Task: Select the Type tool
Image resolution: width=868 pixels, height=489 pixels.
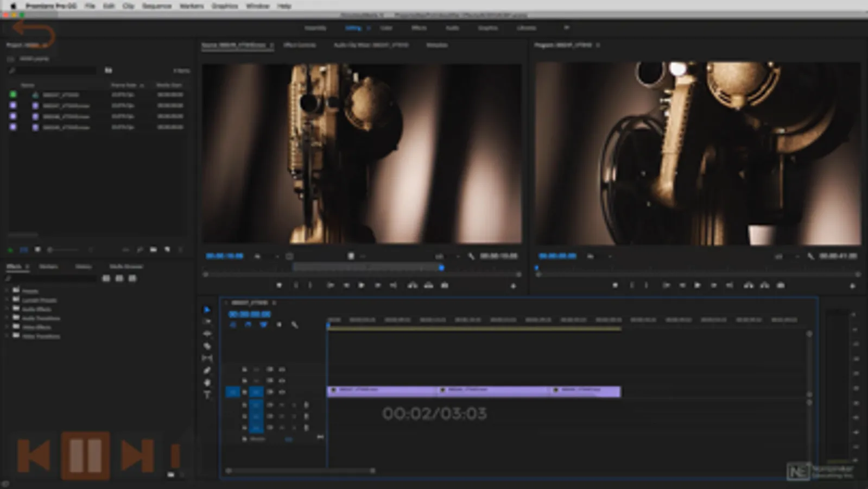Action: [207, 395]
